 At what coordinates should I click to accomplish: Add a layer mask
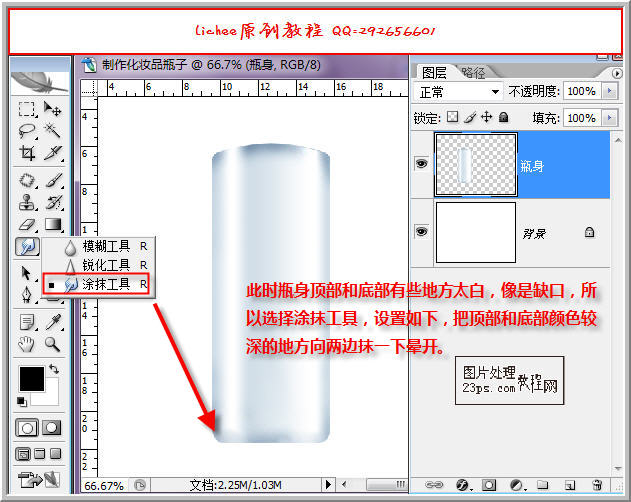[x=489, y=485]
